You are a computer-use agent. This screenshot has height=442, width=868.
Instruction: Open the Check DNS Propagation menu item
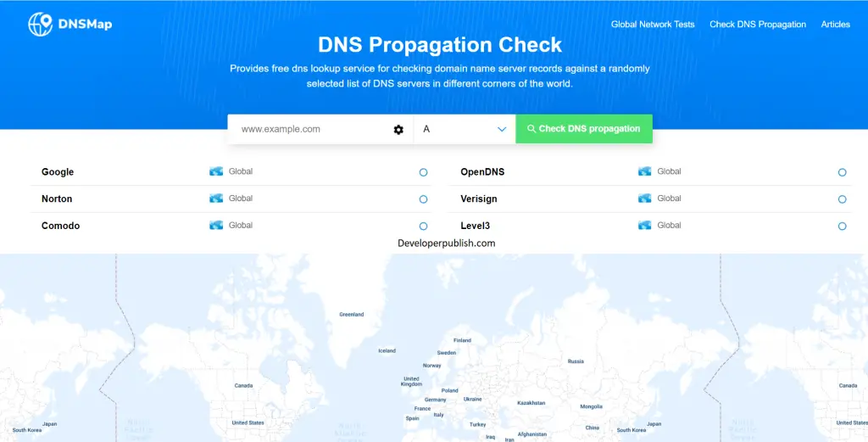(758, 25)
